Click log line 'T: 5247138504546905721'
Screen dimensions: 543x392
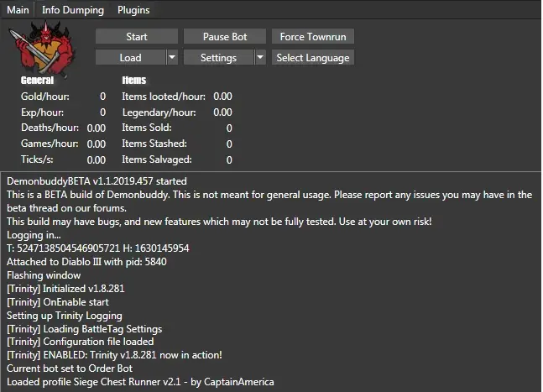[98, 248]
